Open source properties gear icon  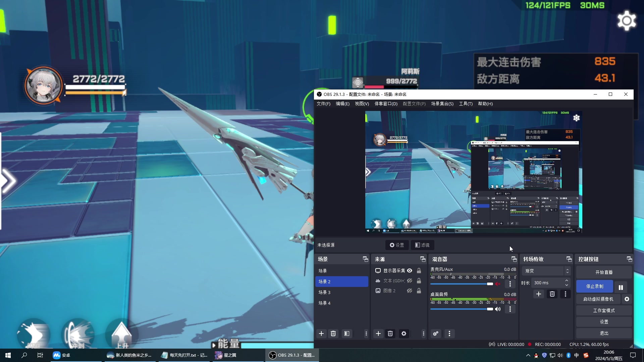(404, 334)
